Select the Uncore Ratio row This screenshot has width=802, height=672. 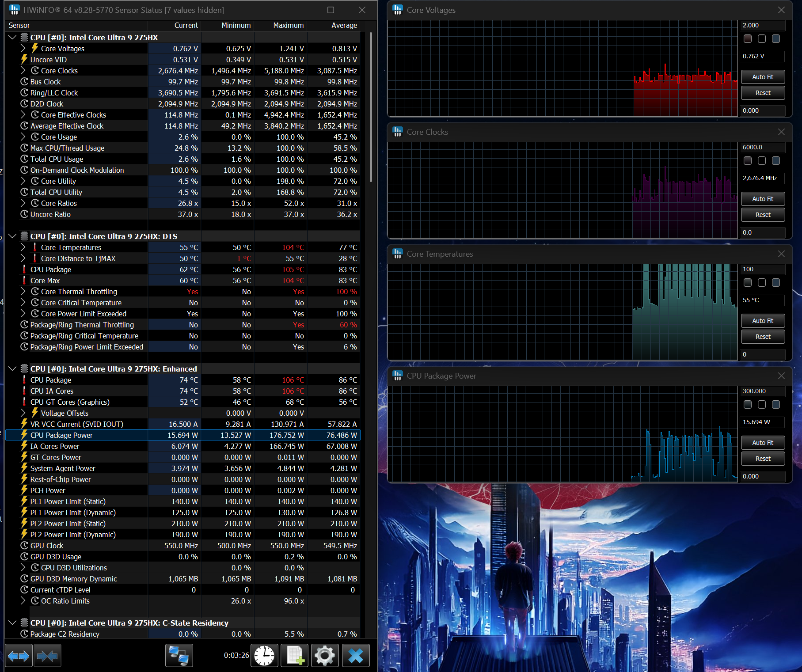click(182, 214)
